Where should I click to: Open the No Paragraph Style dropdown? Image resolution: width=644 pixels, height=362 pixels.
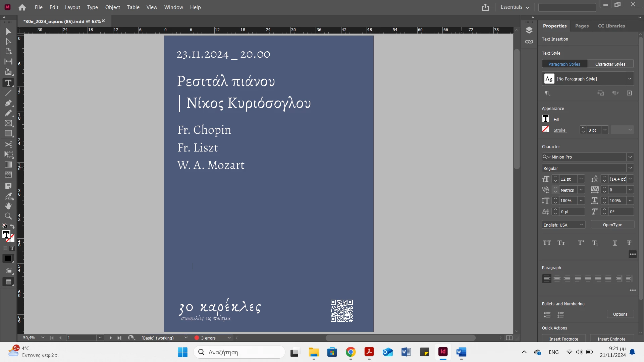click(630, 79)
